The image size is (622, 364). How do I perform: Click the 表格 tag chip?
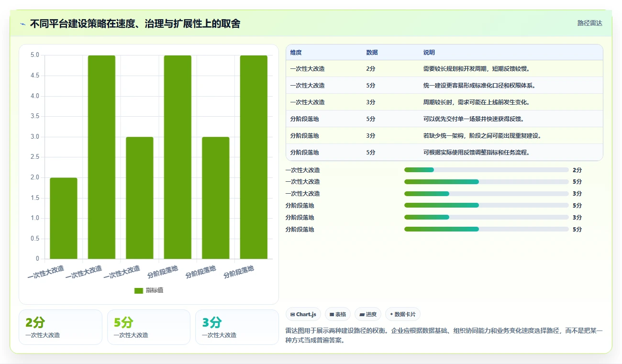coord(338,314)
